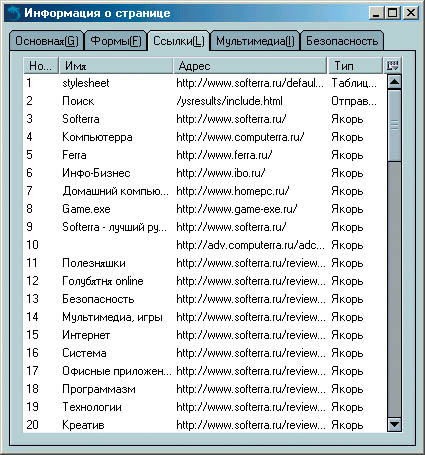Open the Безопасность tab
The image size is (425, 455).
pos(342,41)
